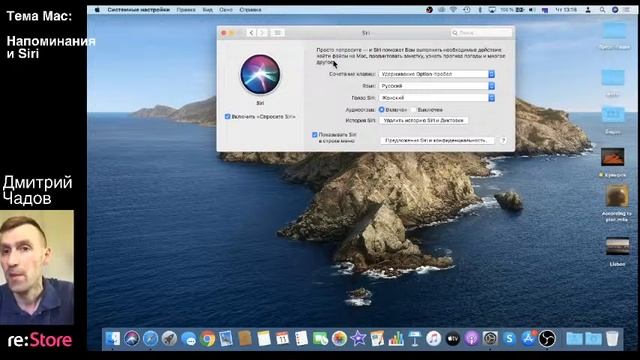
Task: Open System Preferences gear in Dock
Action: [490, 339]
